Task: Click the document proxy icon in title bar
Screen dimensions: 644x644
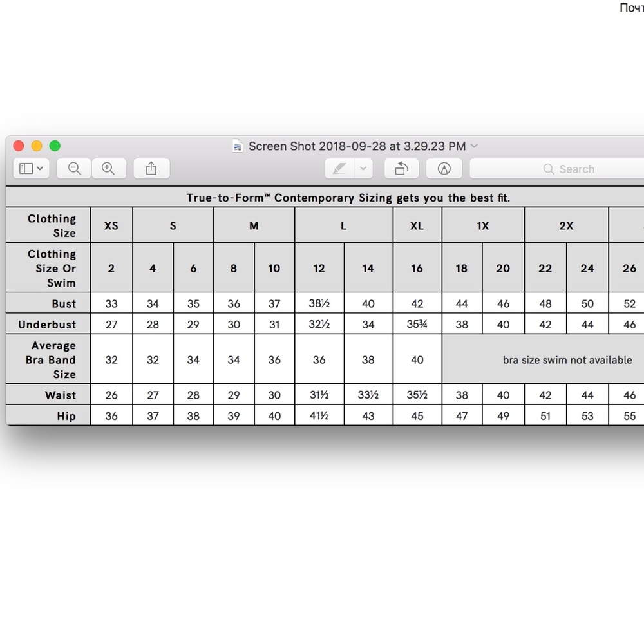Action: 238,146
